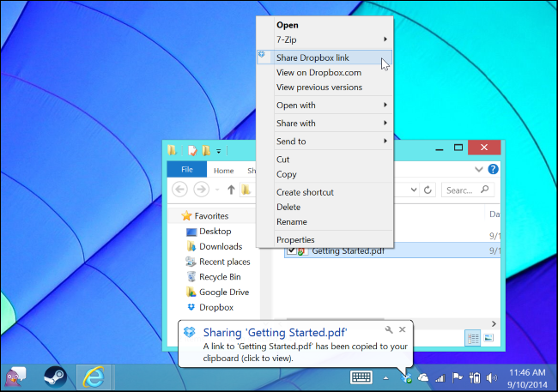Click Dropbox icon in share notification
The height and width of the screenshot is (392, 558).
click(x=190, y=332)
